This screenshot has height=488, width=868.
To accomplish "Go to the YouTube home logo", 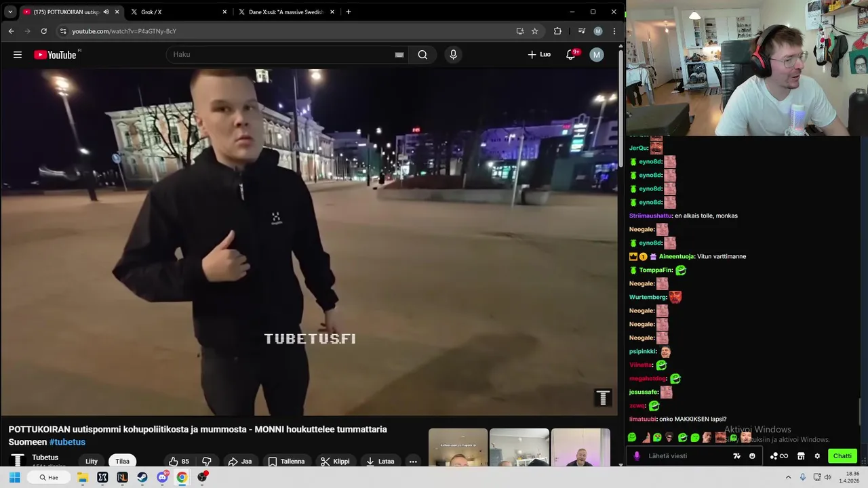I will (x=56, y=55).
